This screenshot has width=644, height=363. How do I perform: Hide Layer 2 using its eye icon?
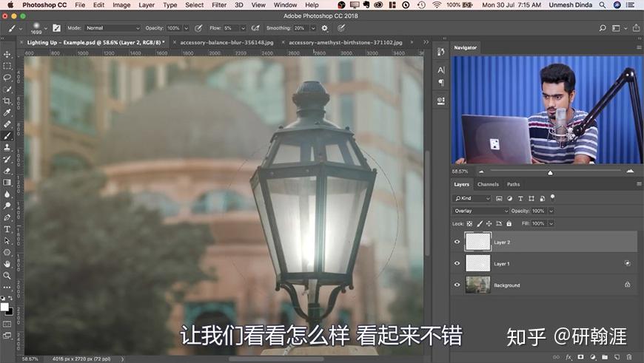click(x=457, y=242)
